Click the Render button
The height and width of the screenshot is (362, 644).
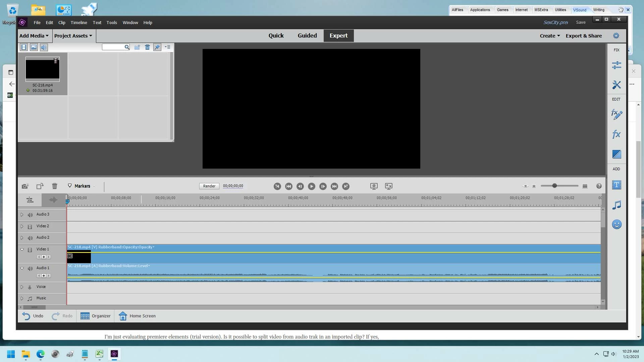coord(209,186)
